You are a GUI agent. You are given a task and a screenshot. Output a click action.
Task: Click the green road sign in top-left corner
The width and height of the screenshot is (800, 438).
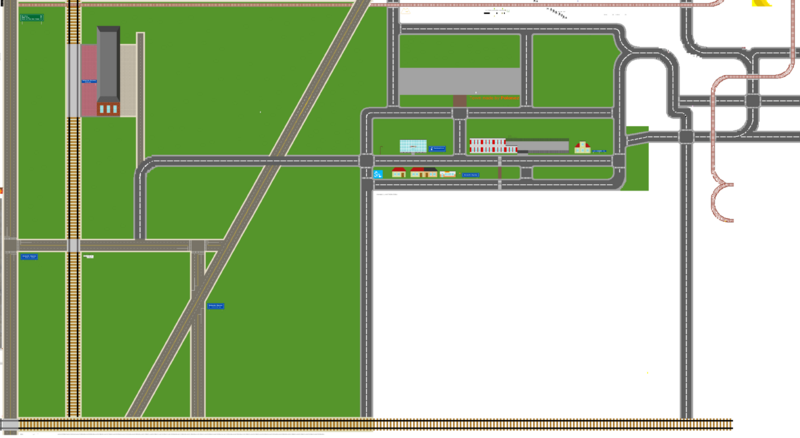click(x=32, y=18)
